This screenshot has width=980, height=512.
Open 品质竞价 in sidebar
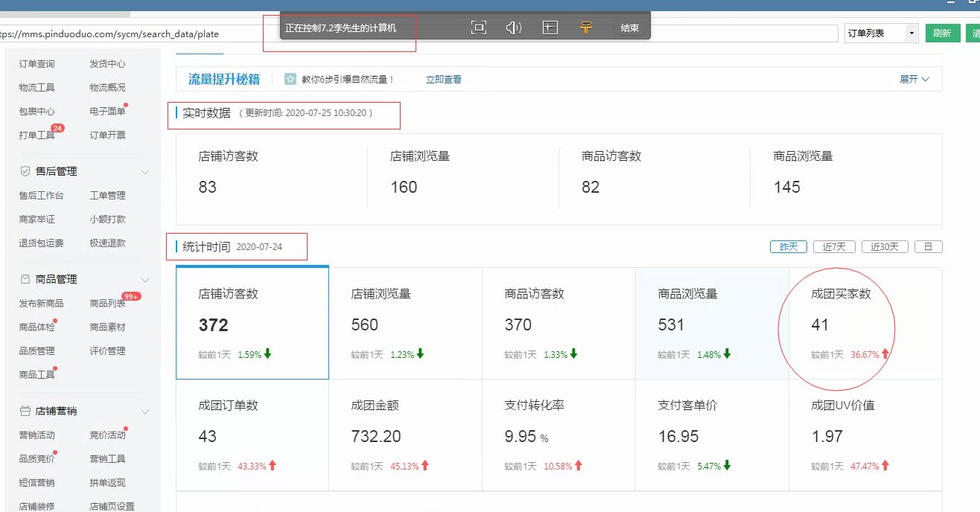point(36,459)
